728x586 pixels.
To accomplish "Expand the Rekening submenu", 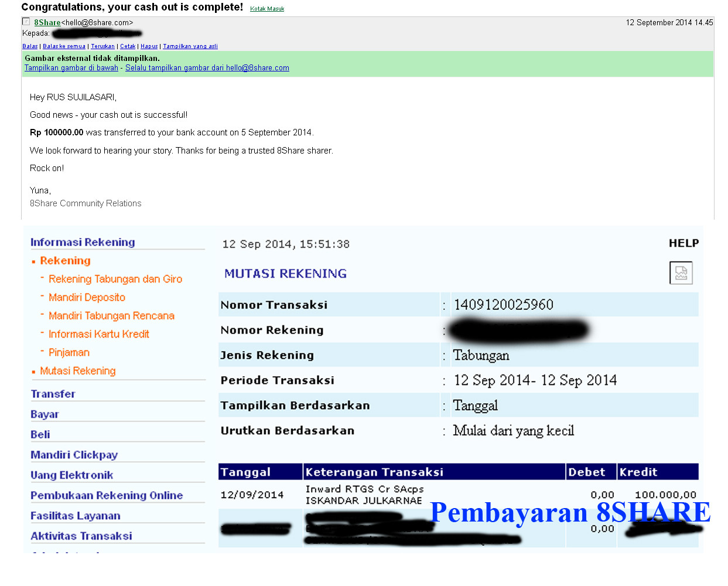I will click(65, 261).
